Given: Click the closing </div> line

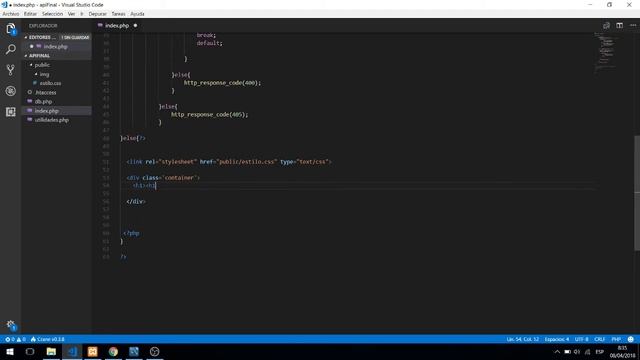Looking at the screenshot, I should coord(136,202).
